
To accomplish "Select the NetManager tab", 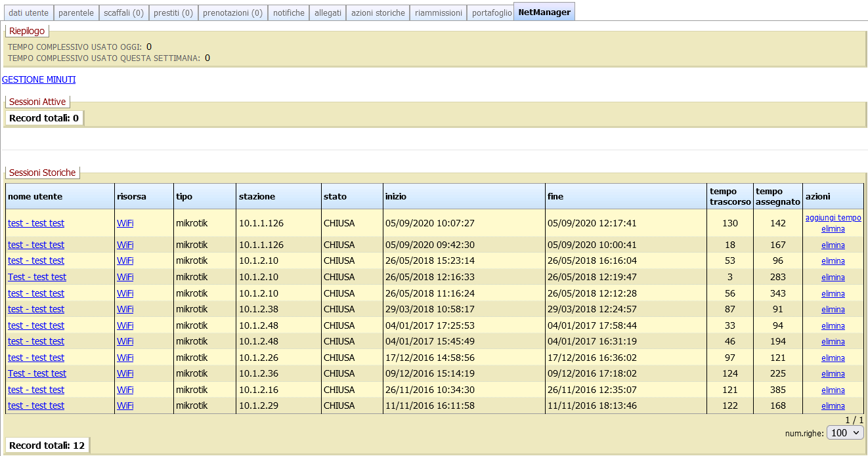I will coord(544,12).
